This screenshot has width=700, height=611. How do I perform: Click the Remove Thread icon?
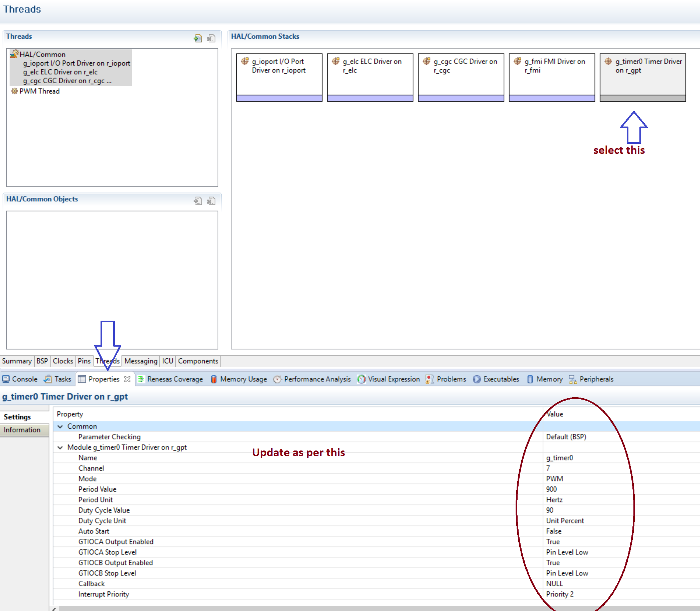211,38
